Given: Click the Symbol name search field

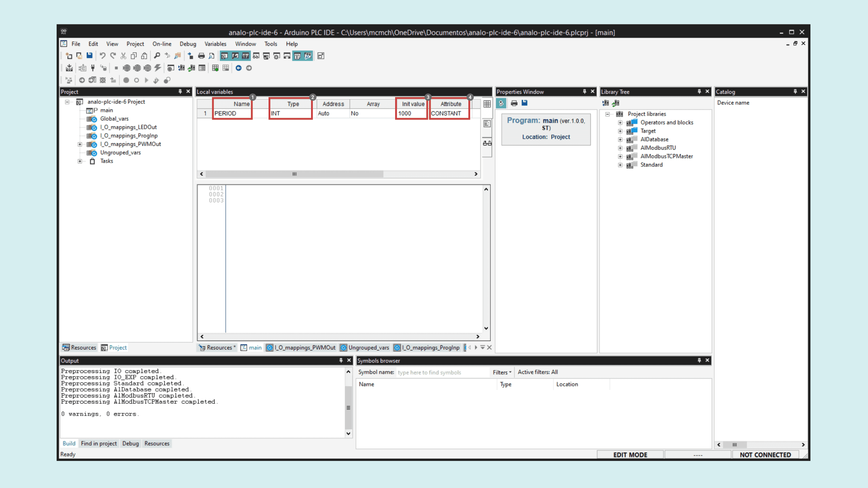Looking at the screenshot, I should 442,372.
